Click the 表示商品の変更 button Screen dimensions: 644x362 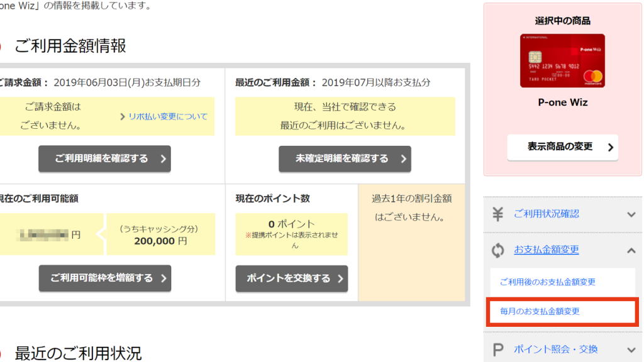click(563, 147)
